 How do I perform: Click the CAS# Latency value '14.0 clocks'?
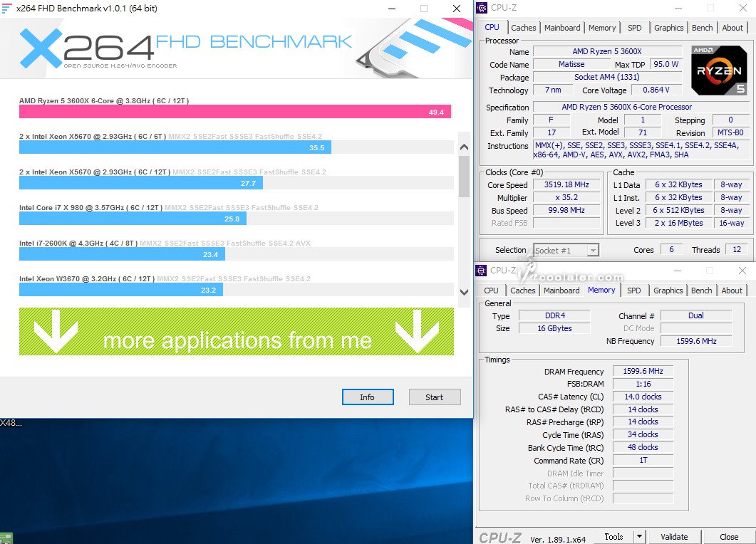pyautogui.click(x=643, y=397)
